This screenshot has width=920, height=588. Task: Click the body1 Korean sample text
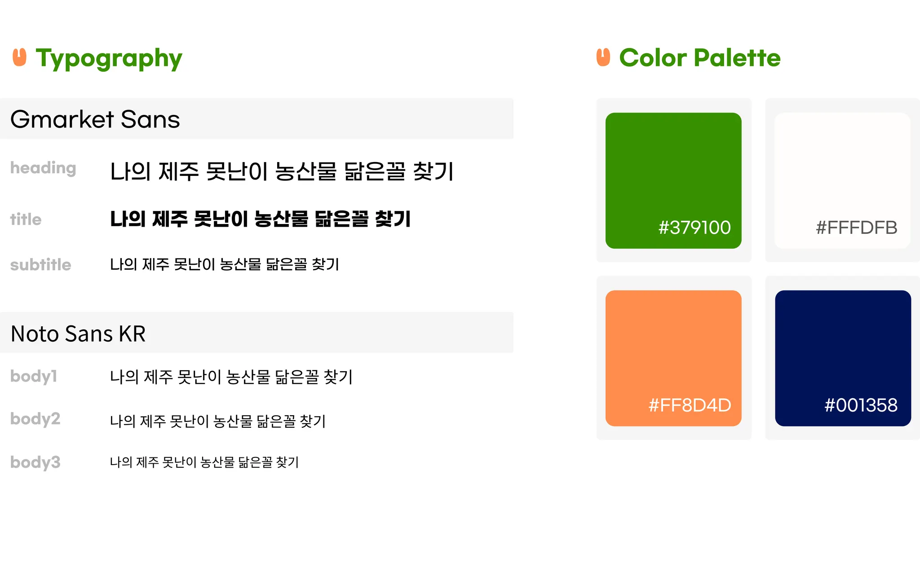coord(231,377)
